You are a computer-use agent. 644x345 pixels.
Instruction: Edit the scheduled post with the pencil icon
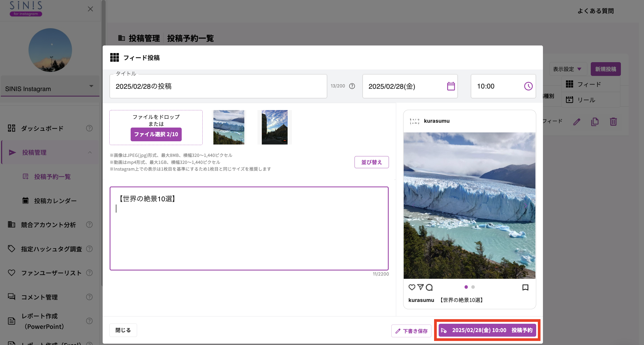point(577,122)
